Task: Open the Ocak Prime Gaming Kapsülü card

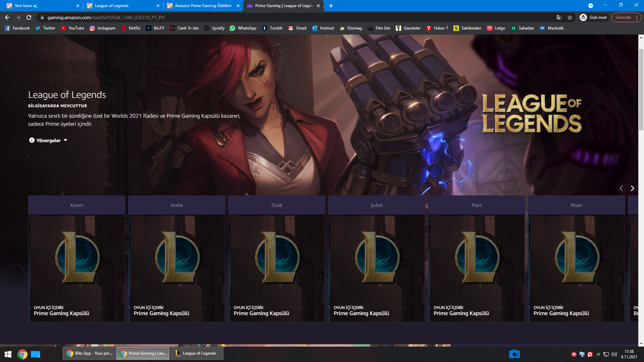Action: click(x=277, y=259)
